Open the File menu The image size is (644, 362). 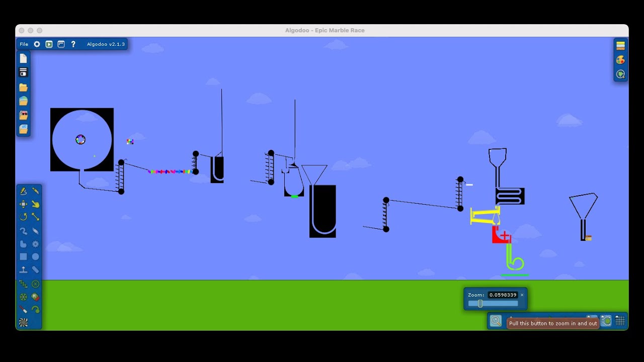pos(24,44)
